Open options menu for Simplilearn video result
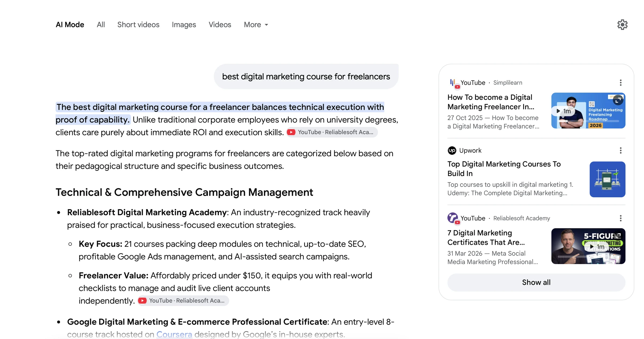 click(620, 83)
